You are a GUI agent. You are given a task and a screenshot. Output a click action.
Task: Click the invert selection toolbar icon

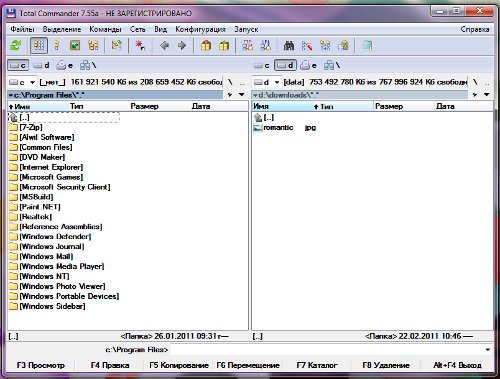tap(117, 45)
